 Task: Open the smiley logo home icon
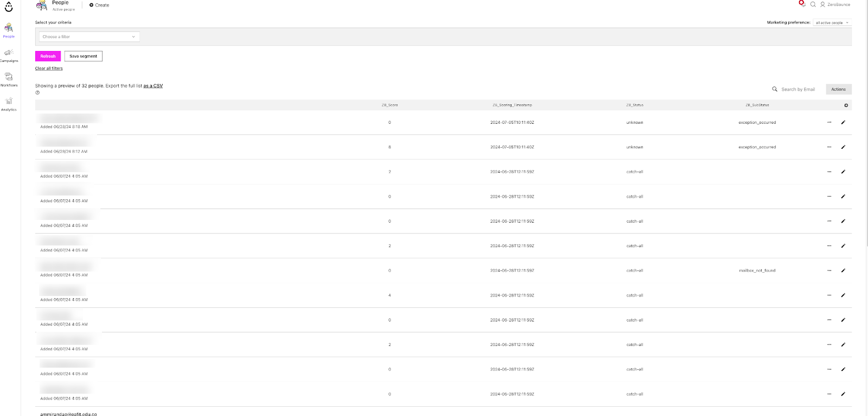pyautogui.click(x=9, y=7)
